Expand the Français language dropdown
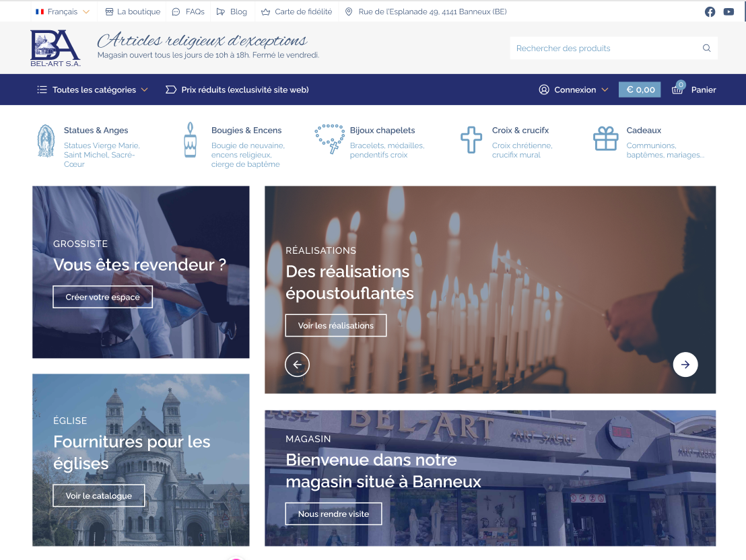 (x=62, y=11)
